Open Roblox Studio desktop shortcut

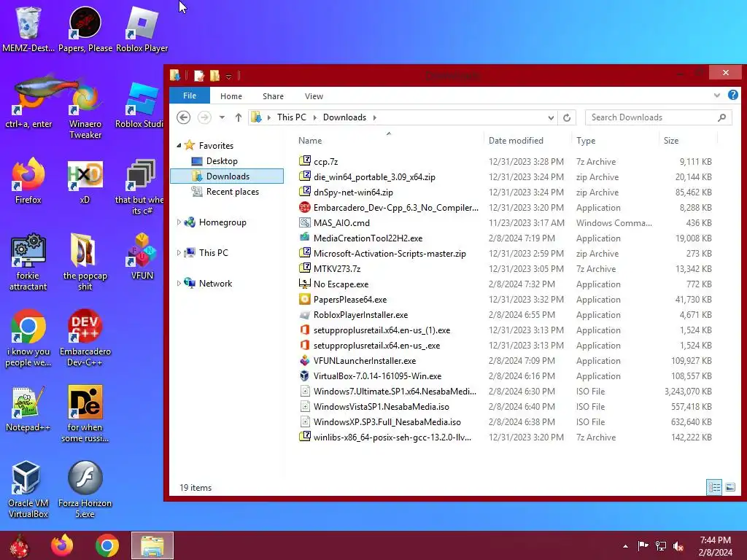pos(139,105)
